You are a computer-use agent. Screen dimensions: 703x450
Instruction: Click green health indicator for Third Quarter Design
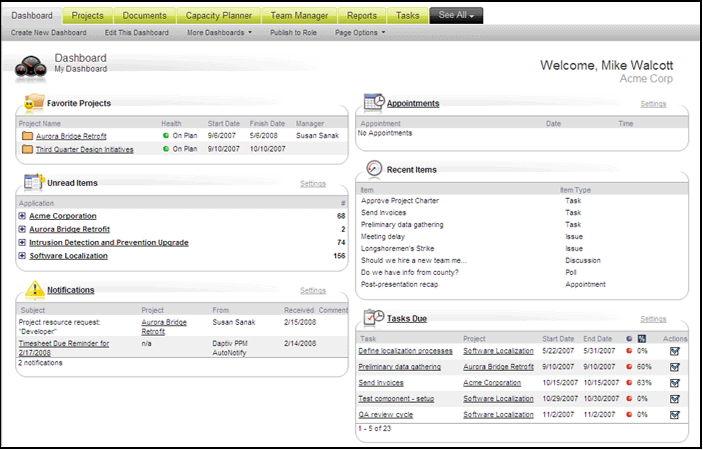pyautogui.click(x=166, y=149)
